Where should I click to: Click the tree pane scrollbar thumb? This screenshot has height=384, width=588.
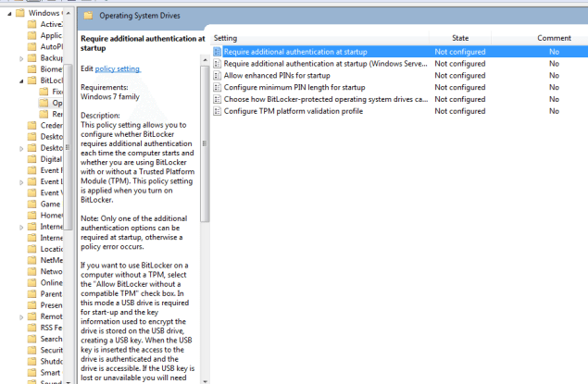68,147
